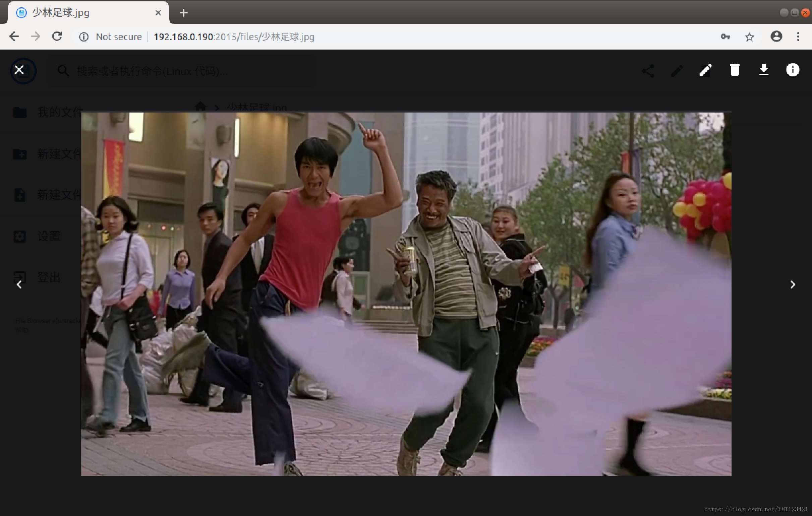Go to previous image with left chevron
This screenshot has height=516, width=812.
tap(19, 285)
